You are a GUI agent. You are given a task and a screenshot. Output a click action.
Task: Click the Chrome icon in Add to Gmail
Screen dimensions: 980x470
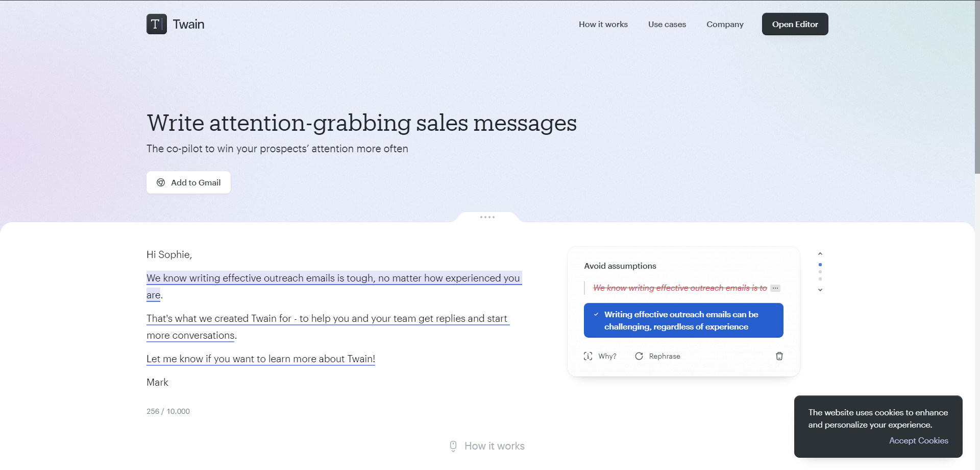click(x=161, y=182)
